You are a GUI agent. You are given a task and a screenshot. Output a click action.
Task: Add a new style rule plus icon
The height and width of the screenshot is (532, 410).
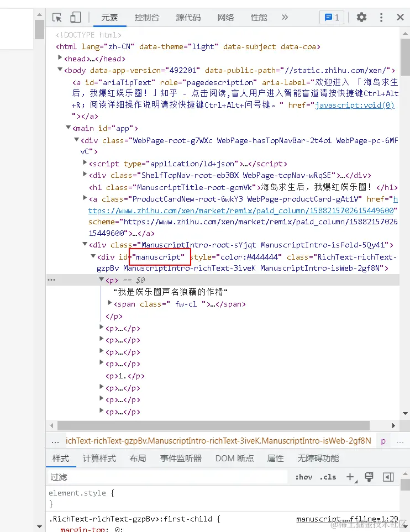click(x=351, y=477)
